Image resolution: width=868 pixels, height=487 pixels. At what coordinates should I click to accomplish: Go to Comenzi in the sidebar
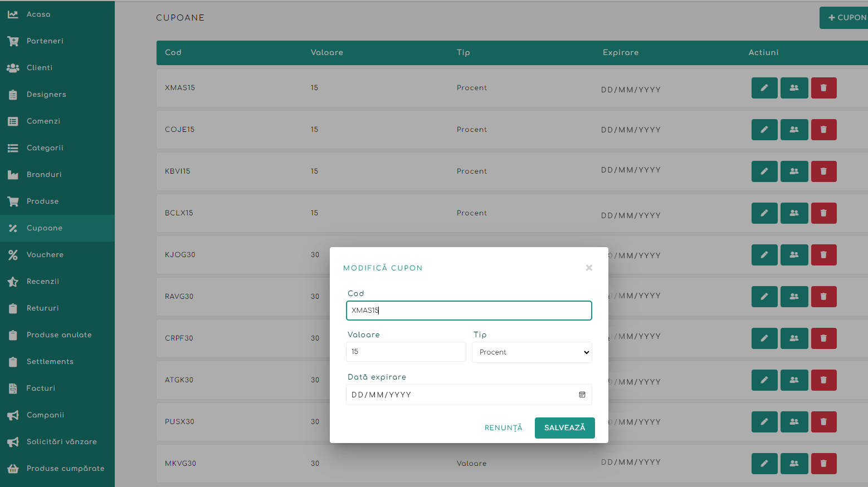pos(43,121)
